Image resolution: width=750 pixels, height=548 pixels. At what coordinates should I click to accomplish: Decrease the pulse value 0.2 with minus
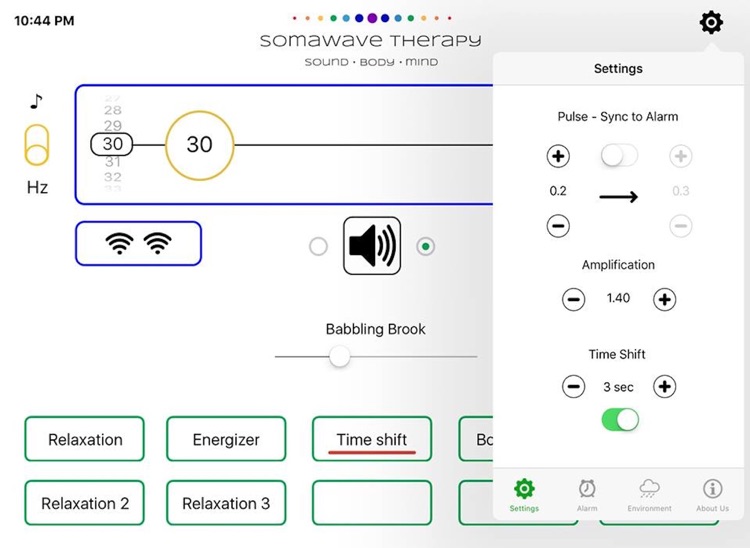coord(558,226)
